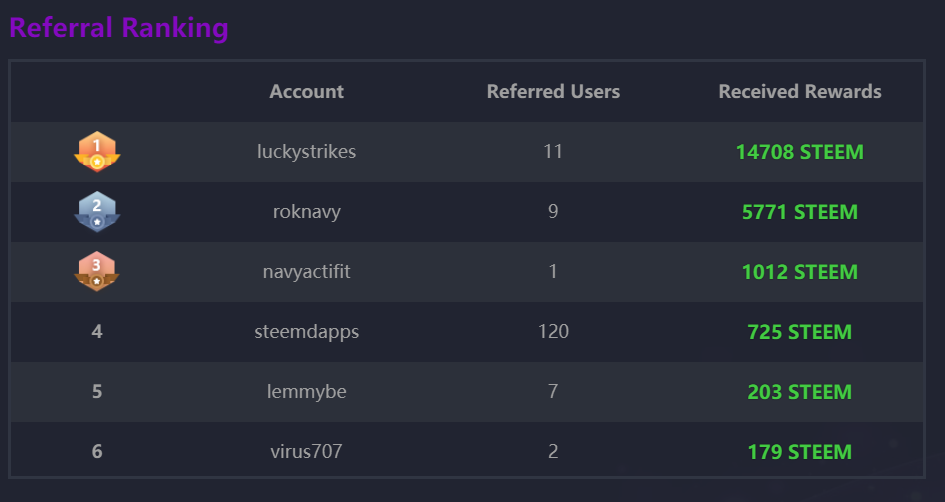The image size is (945, 502).
Task: Click the bronze third-place medal icon
Action: click(x=97, y=272)
